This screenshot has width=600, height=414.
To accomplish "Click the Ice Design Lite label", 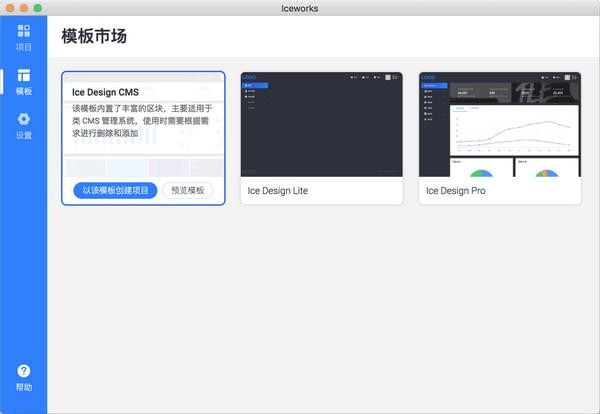I will click(x=278, y=191).
